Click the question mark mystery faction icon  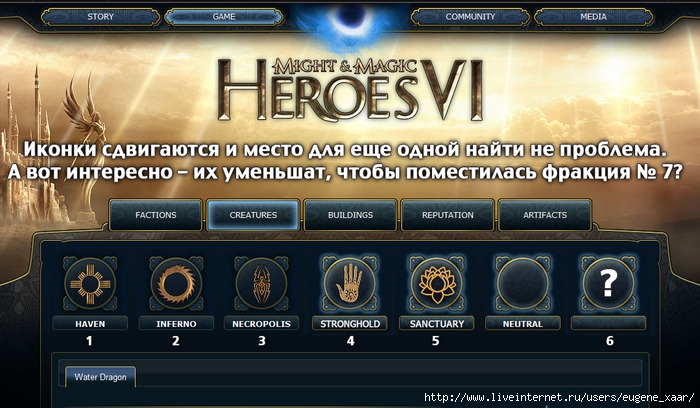[x=608, y=283]
